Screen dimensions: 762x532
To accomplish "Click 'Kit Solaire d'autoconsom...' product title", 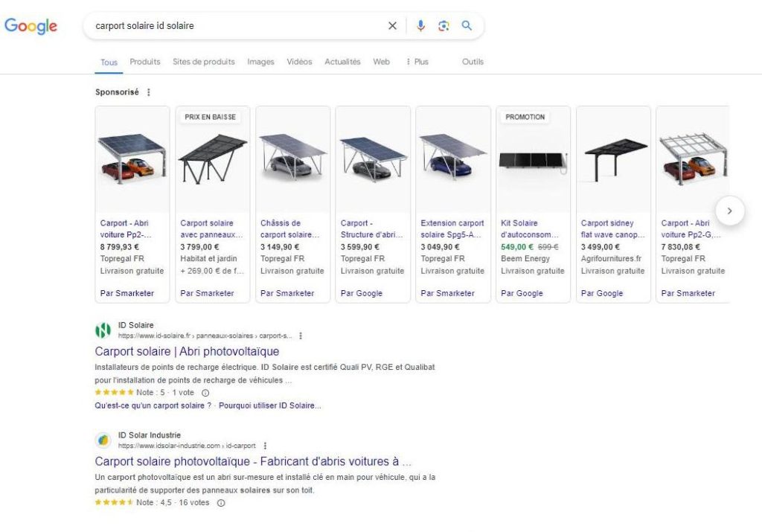I will 530,229.
